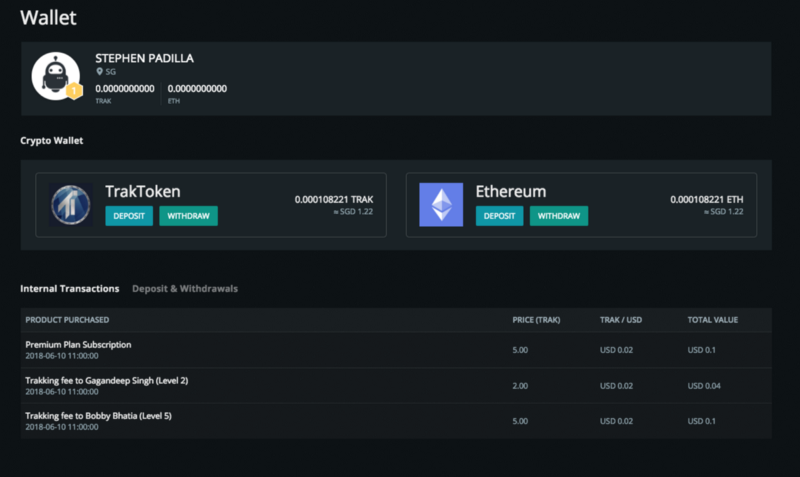Click the date under Bobby Bhatia fee
The image size is (800, 477).
tap(62, 427)
